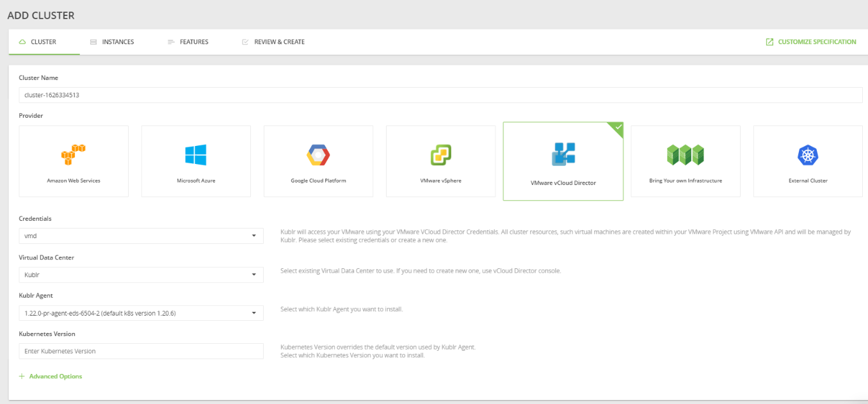Expand Advanced Options section
The image size is (868, 404).
click(51, 376)
